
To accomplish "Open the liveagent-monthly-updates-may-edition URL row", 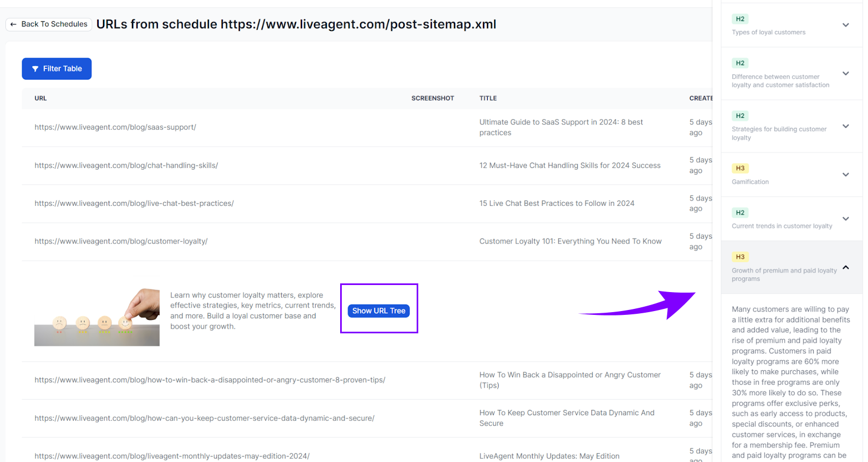I will click(x=172, y=456).
